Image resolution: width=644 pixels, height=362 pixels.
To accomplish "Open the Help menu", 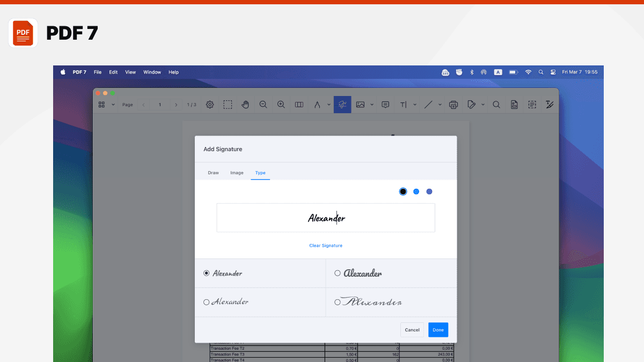I will coord(173,72).
